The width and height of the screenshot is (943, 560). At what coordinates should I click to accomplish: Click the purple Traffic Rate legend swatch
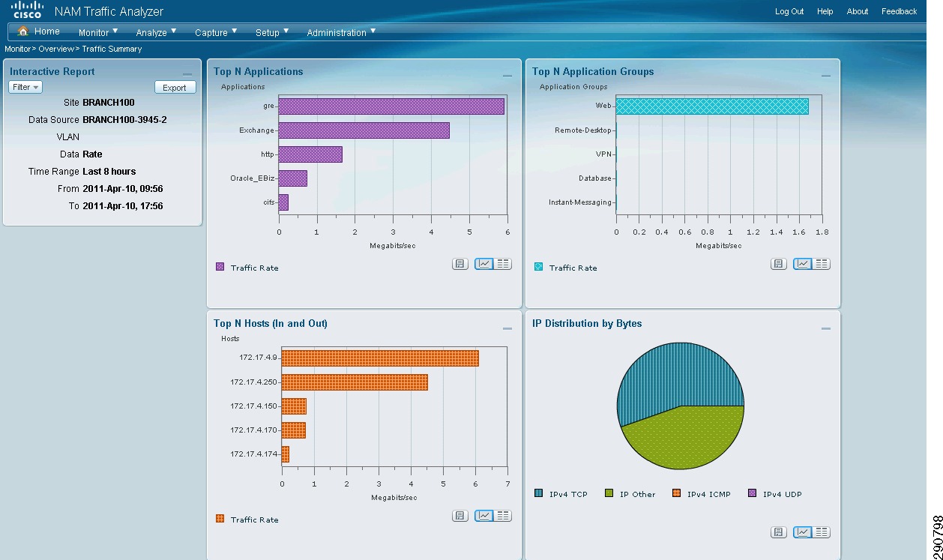220,267
